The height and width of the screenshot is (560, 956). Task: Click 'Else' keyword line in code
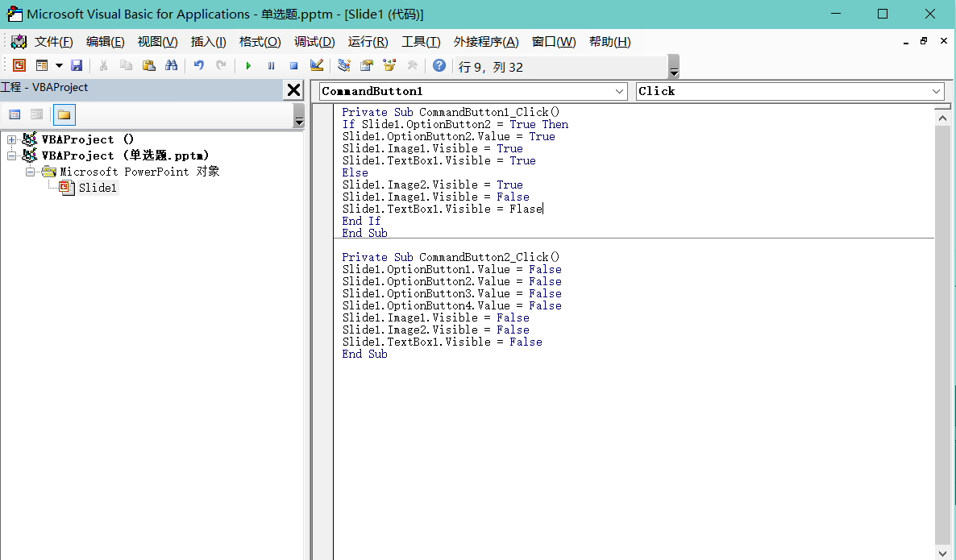355,172
